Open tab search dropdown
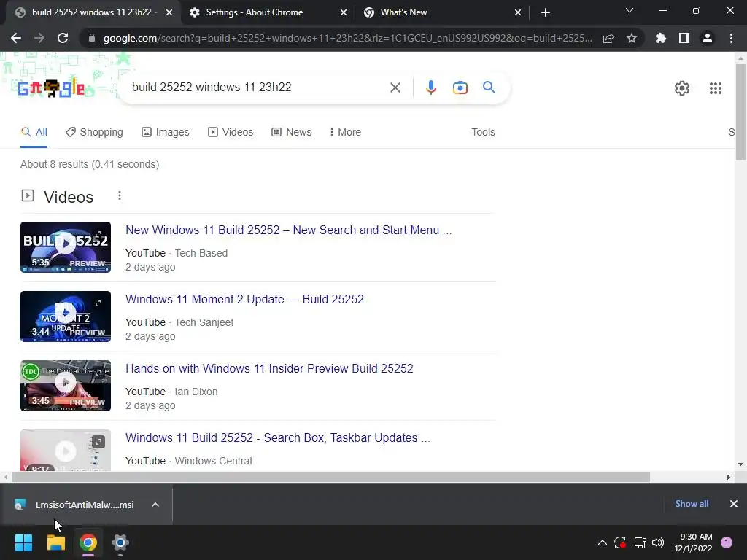 [x=630, y=10]
